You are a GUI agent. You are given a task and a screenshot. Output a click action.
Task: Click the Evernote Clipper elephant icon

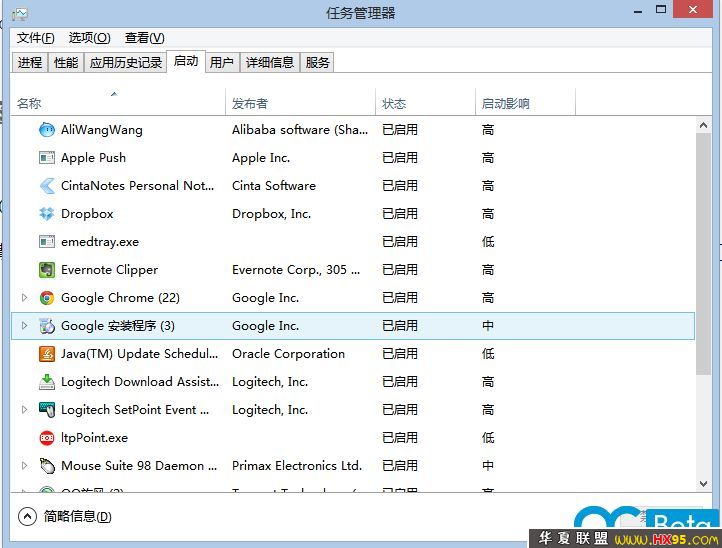click(47, 270)
